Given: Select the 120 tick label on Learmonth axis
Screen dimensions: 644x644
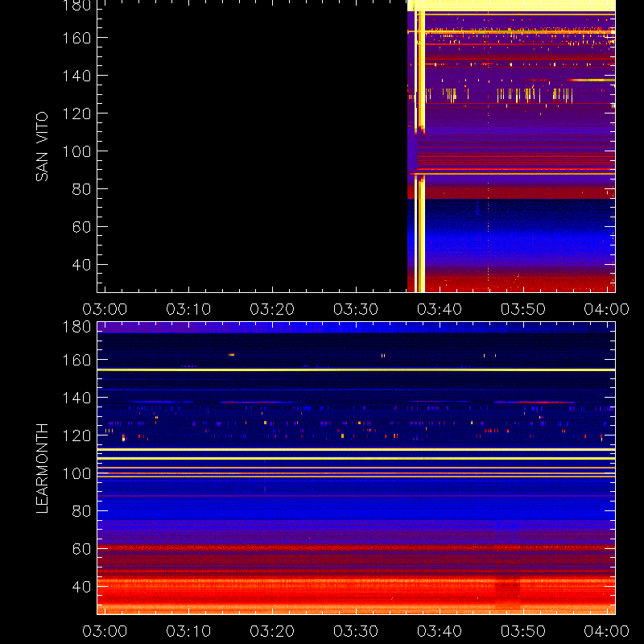Looking at the screenshot, I should (76, 436).
